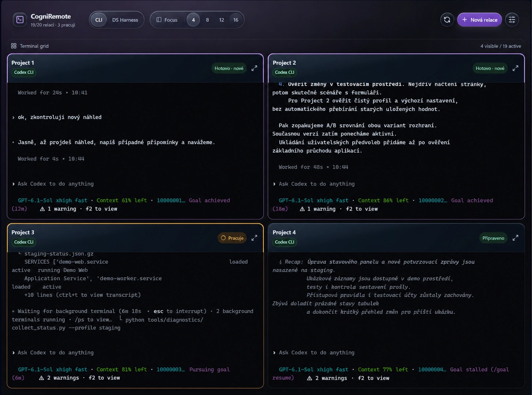
Task: Click the Terminal grid icon
Action: pyautogui.click(x=14, y=46)
